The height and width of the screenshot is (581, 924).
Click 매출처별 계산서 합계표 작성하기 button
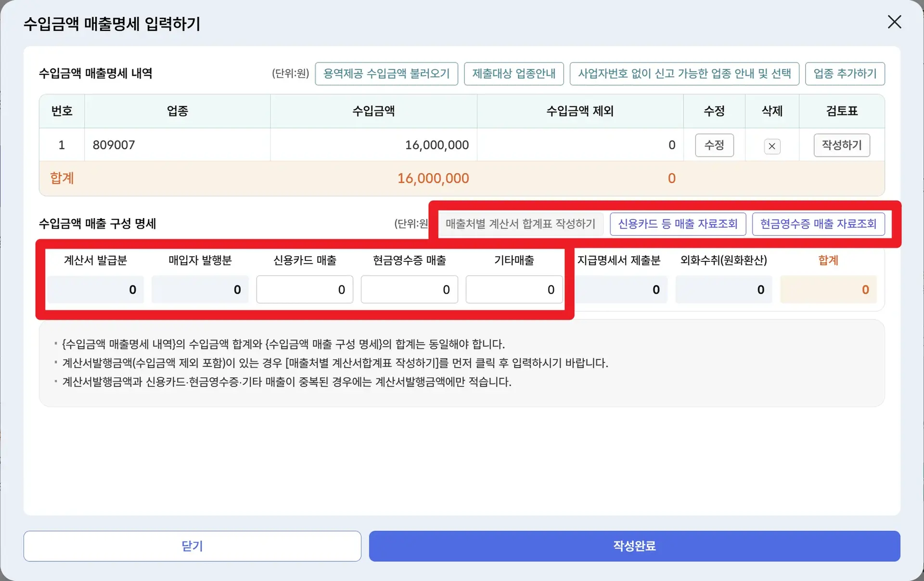coord(520,224)
